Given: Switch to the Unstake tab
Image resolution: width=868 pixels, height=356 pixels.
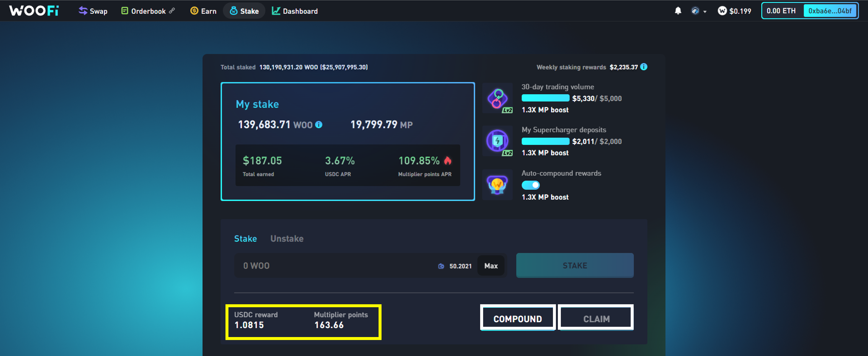Looking at the screenshot, I should coord(287,239).
